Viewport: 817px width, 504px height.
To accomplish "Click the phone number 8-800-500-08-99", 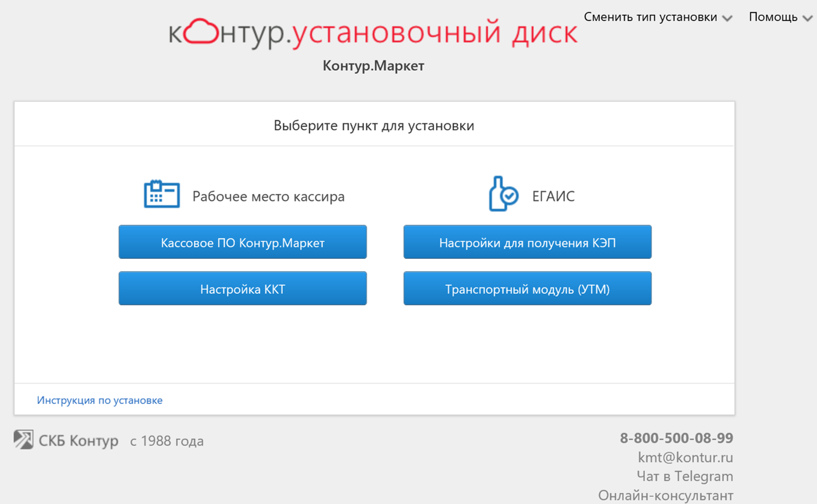I will (676, 438).
